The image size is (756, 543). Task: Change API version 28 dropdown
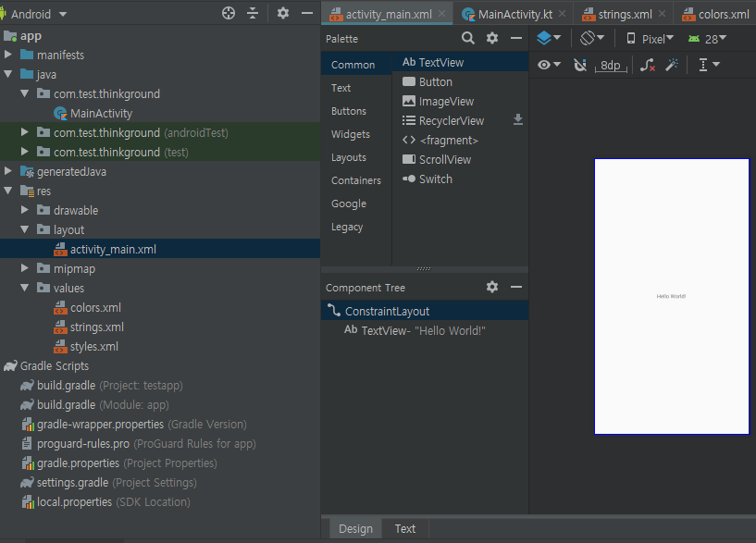pyautogui.click(x=707, y=39)
